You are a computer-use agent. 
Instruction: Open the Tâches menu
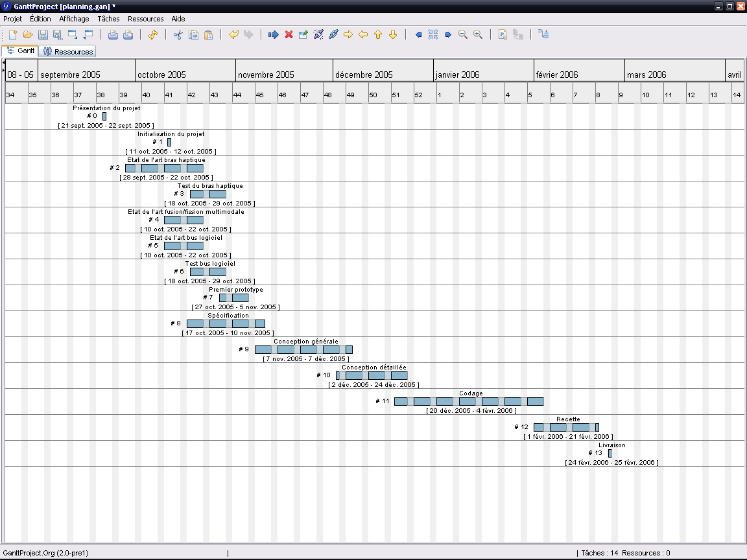(x=108, y=19)
